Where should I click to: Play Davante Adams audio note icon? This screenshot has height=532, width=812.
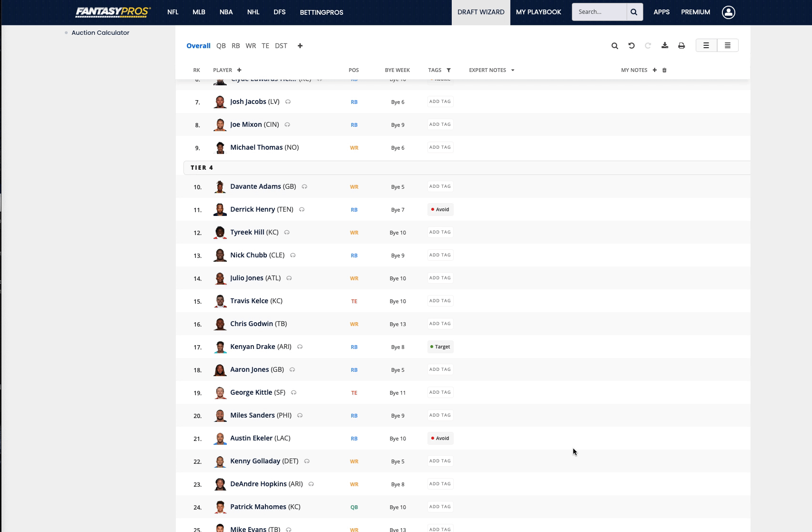tap(304, 186)
